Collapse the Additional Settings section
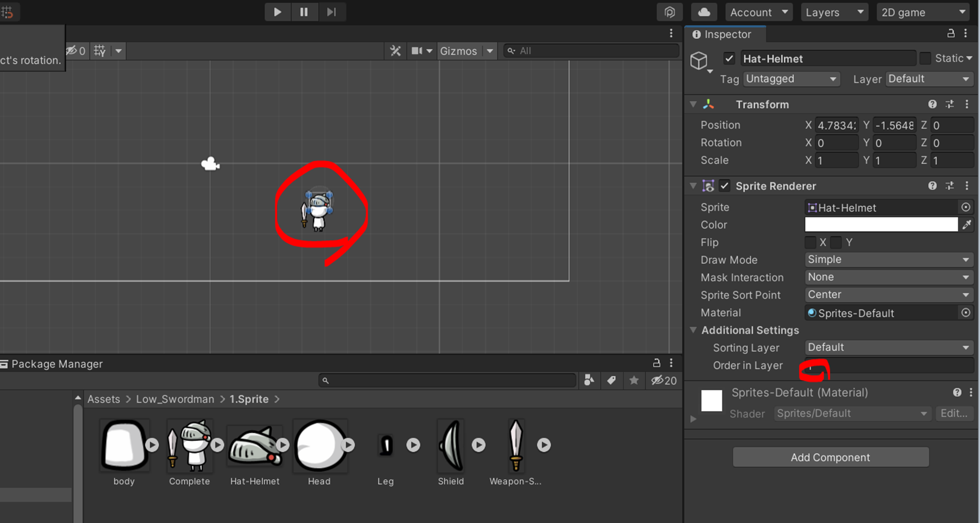Image resolution: width=980 pixels, height=523 pixels. coord(694,330)
